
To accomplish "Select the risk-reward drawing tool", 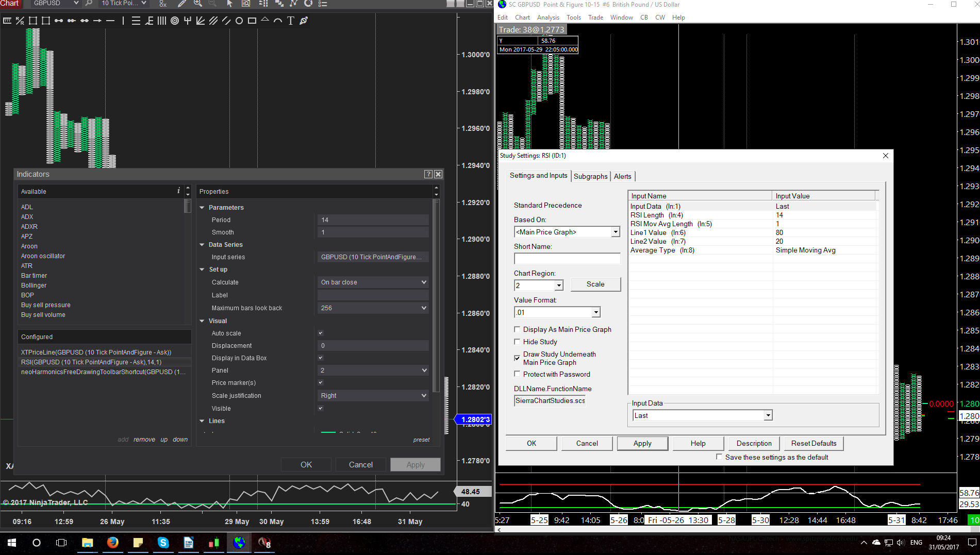I will pos(20,21).
